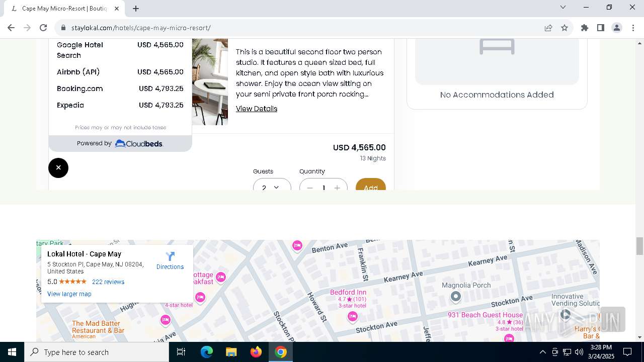This screenshot has height=362, width=644.
Task: Click hotel pin near Benton Ave
Action: coord(297,245)
